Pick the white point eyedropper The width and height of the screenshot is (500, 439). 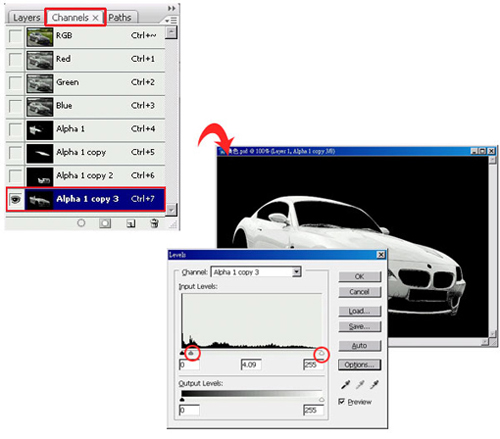tap(375, 385)
